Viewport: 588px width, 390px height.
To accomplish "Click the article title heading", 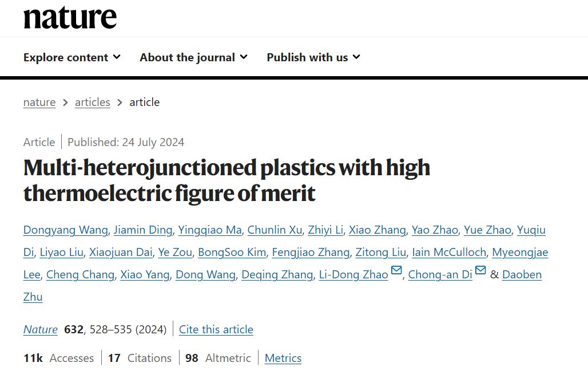I will point(227,180).
